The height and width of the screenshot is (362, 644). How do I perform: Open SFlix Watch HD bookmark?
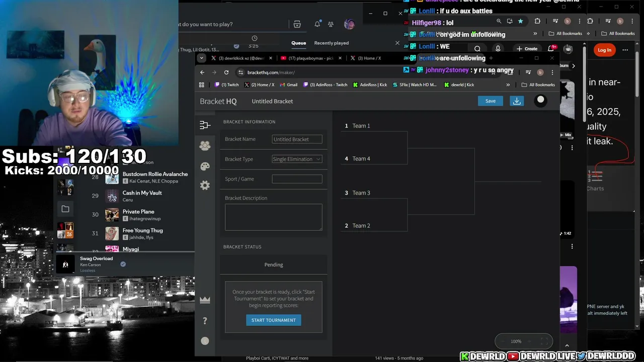click(415, 85)
